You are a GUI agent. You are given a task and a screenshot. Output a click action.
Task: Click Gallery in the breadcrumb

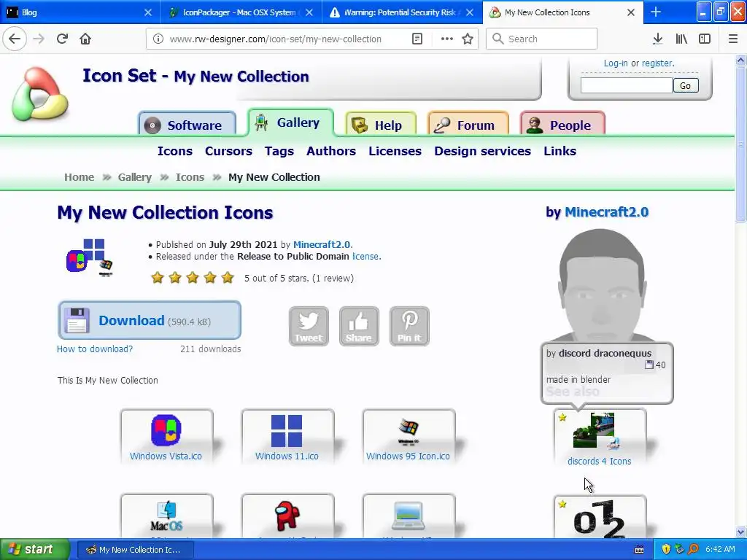(x=135, y=177)
